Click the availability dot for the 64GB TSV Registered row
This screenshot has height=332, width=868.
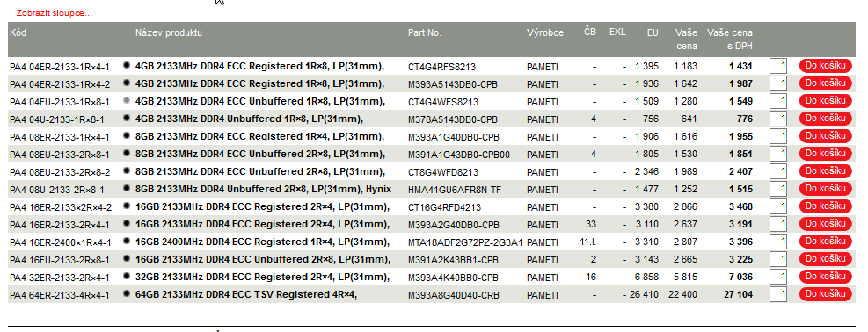point(127,294)
